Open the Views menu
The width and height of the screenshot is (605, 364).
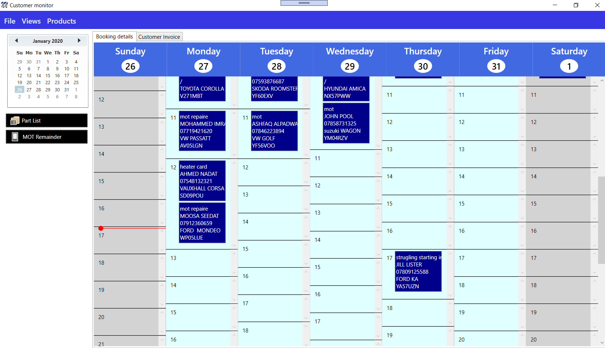pyautogui.click(x=31, y=21)
